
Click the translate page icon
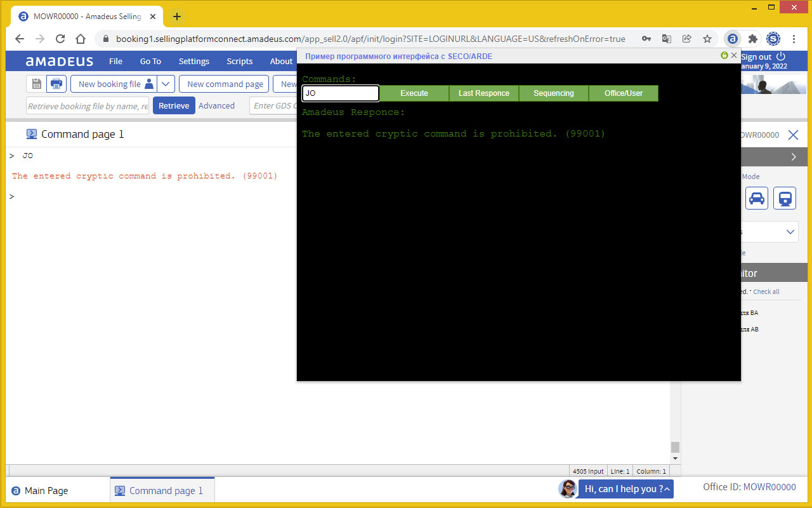pos(667,39)
